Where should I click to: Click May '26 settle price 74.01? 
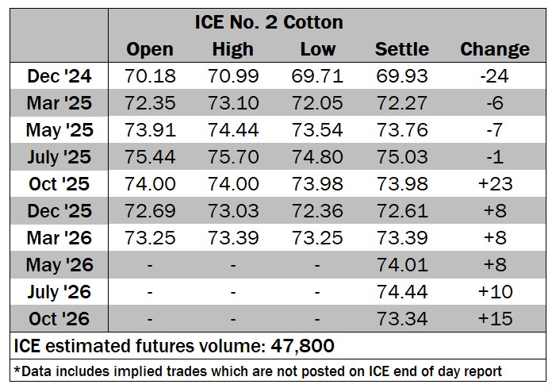pyautogui.click(x=401, y=265)
